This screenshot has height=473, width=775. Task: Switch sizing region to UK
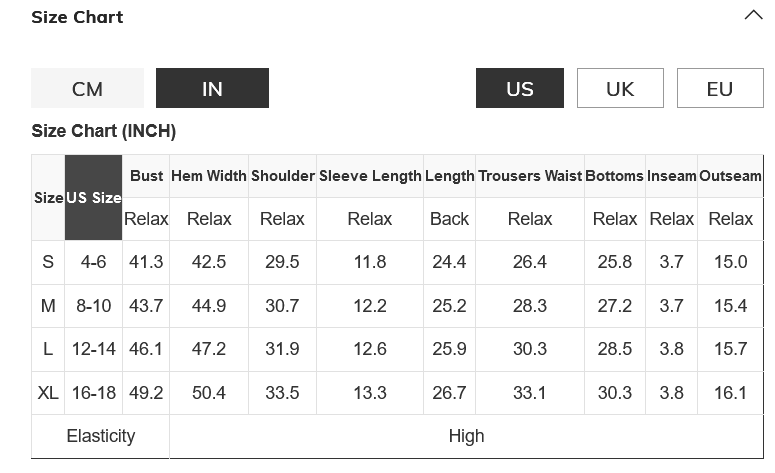click(620, 88)
